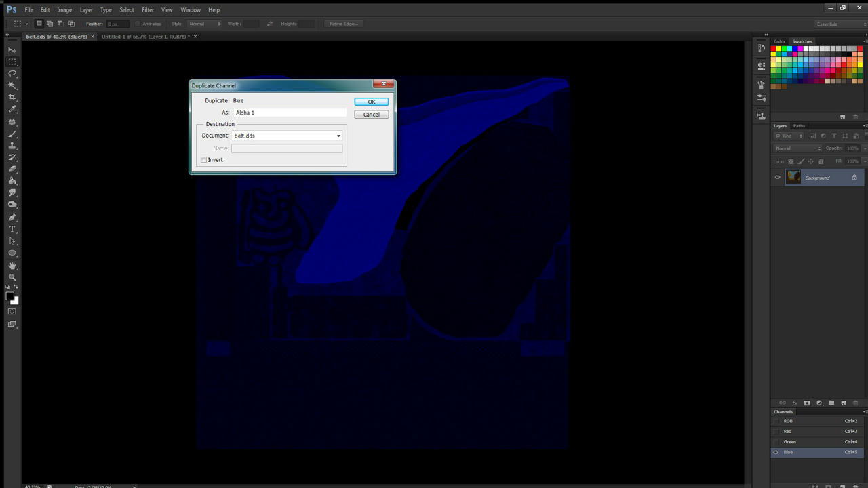Toggle Background layer visibility eye
Image resolution: width=868 pixels, height=488 pixels.
[x=778, y=178]
